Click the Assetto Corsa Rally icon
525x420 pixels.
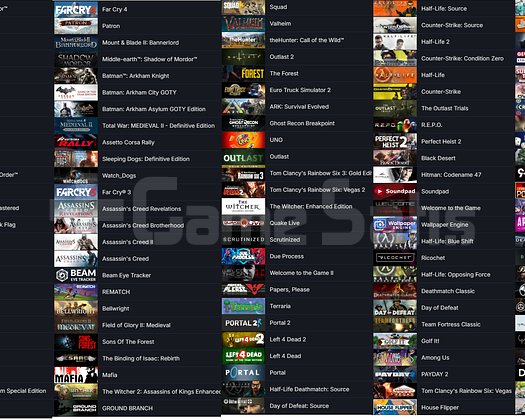[x=76, y=142]
